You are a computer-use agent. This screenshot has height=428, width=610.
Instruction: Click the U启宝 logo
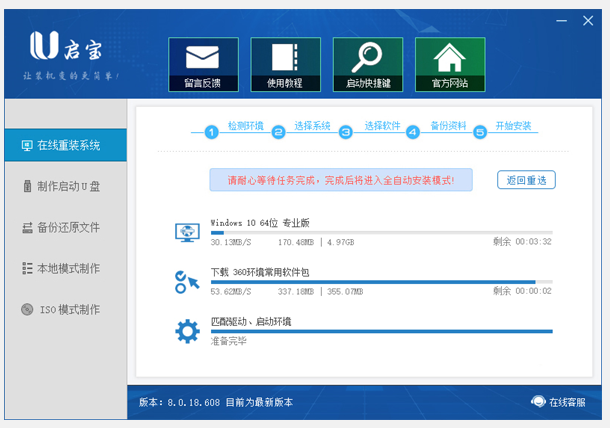[x=66, y=46]
